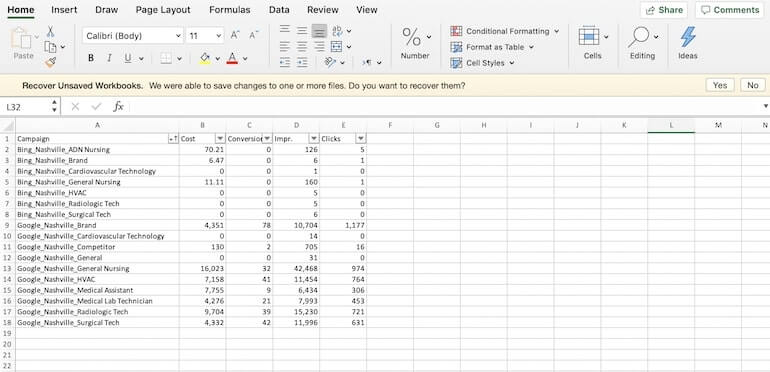The image size is (770, 372).
Task: Select the Format Painter brush icon
Action: (50, 62)
